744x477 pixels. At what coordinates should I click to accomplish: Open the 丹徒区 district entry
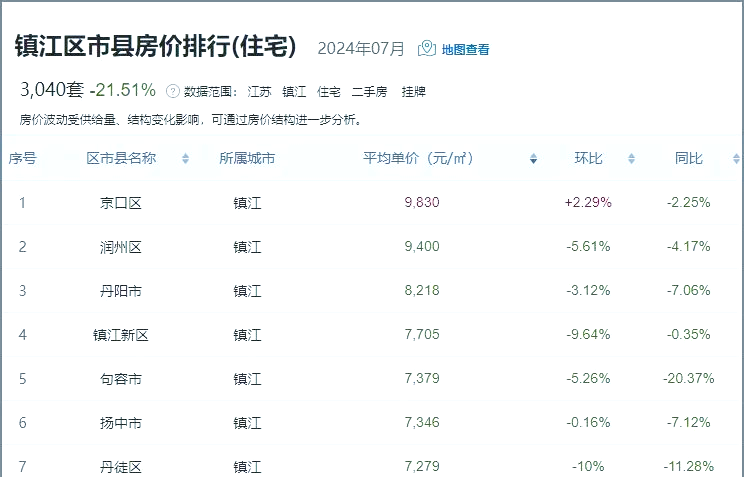(x=121, y=467)
